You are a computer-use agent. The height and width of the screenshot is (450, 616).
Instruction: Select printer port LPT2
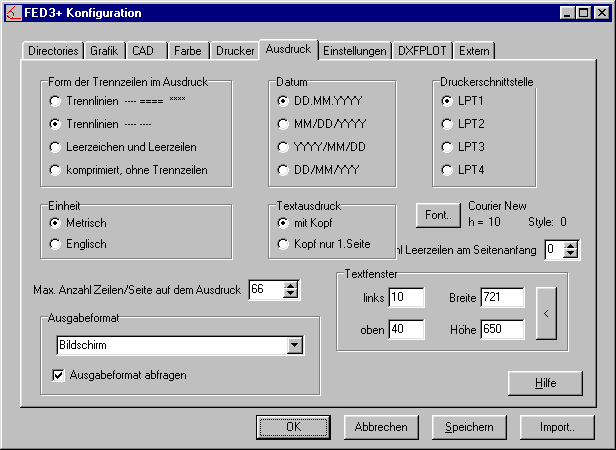pos(447,124)
